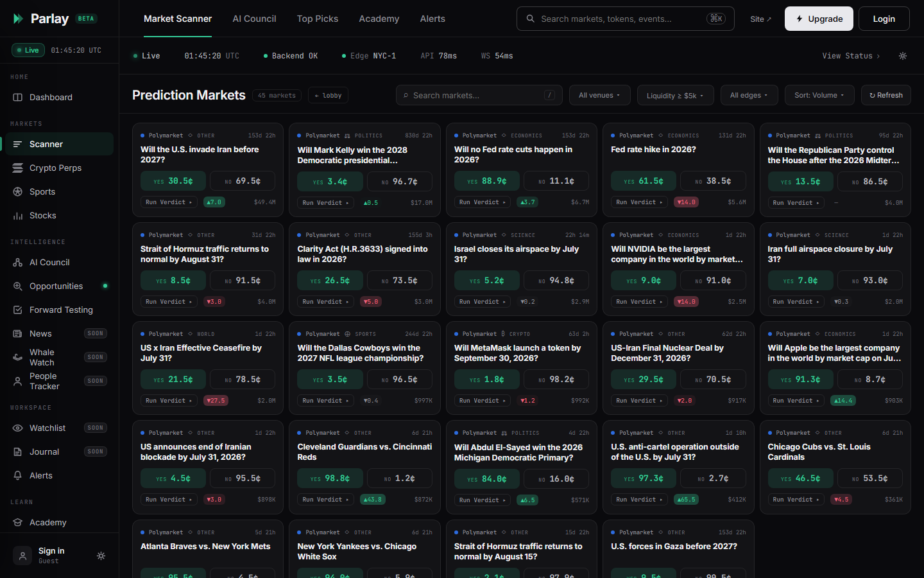
Task: Open the Site external link
Action: click(x=761, y=19)
